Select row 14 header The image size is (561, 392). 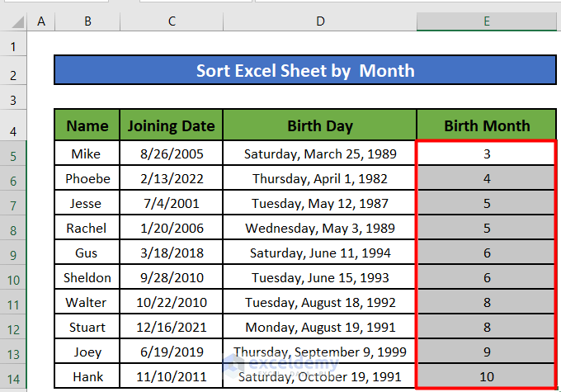14,378
